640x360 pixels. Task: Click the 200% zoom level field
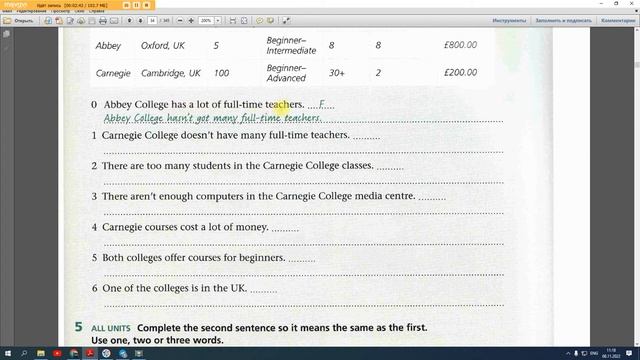click(206, 20)
